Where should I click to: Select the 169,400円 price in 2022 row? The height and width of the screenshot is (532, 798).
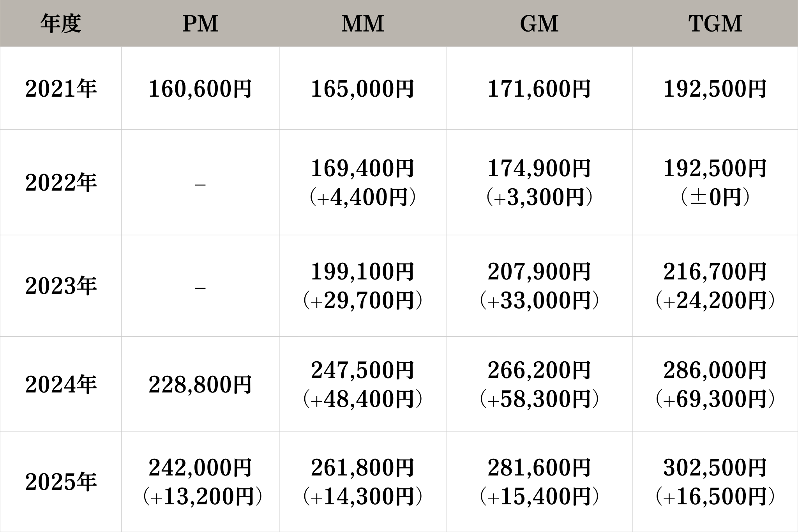pyautogui.click(x=362, y=168)
